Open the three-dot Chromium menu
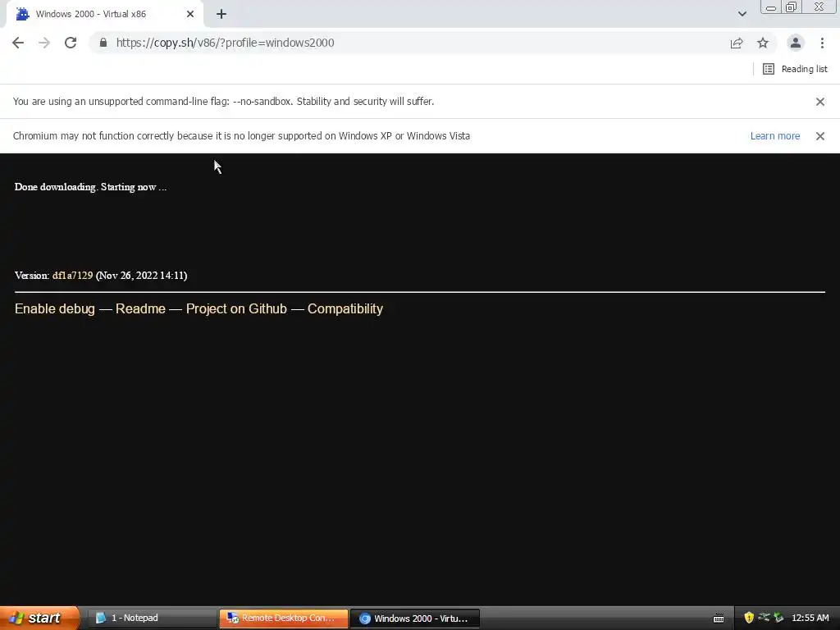The width and height of the screenshot is (840, 630). (822, 43)
